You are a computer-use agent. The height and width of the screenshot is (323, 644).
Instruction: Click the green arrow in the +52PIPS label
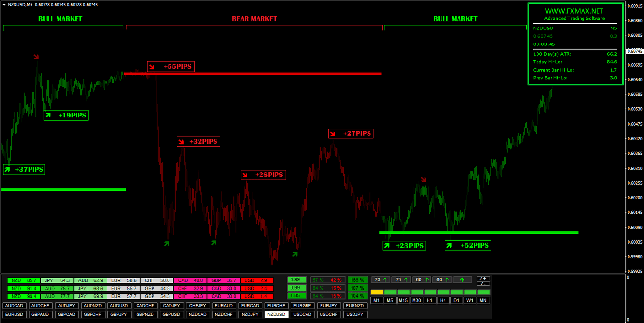[449, 246]
